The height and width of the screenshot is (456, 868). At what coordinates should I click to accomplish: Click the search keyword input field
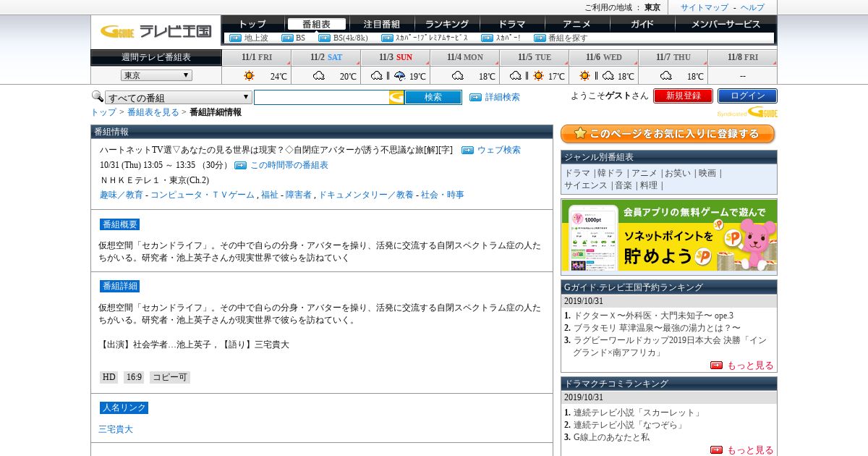321,97
